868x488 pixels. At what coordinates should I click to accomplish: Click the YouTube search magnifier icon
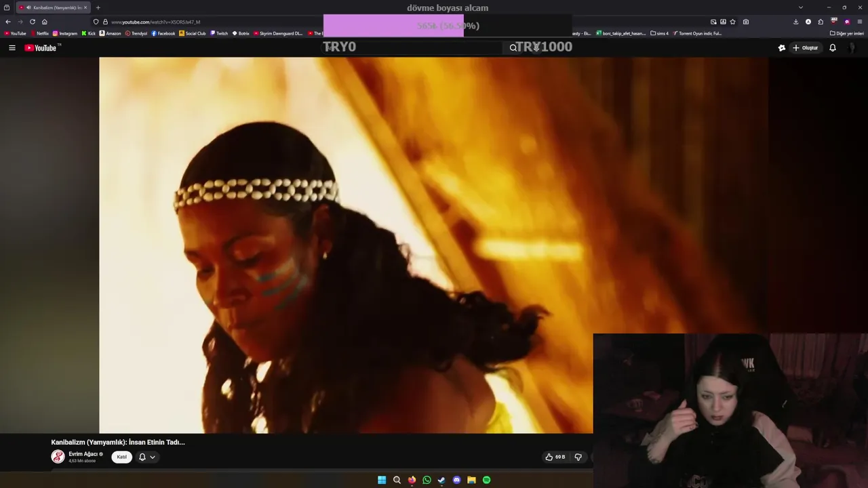[x=513, y=48]
